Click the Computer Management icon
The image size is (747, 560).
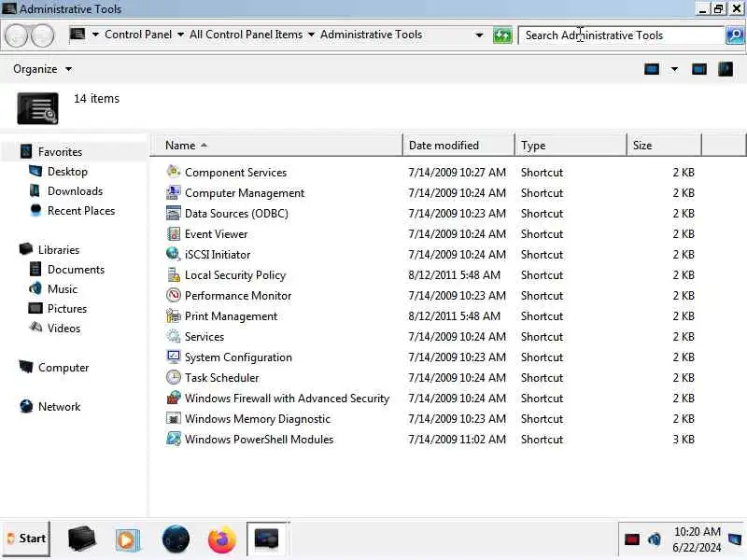(x=174, y=192)
